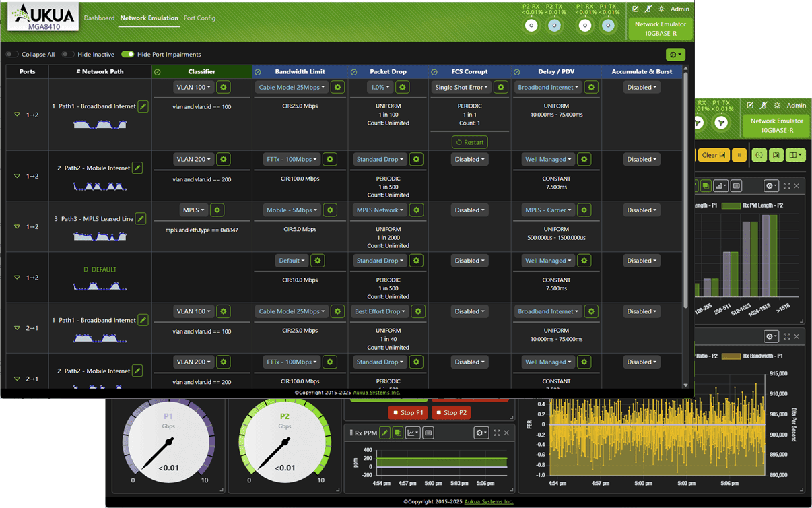Screen dimensions: 812x508
Task: Toggle the Collapse All switch
Action: pyautogui.click(x=12, y=55)
